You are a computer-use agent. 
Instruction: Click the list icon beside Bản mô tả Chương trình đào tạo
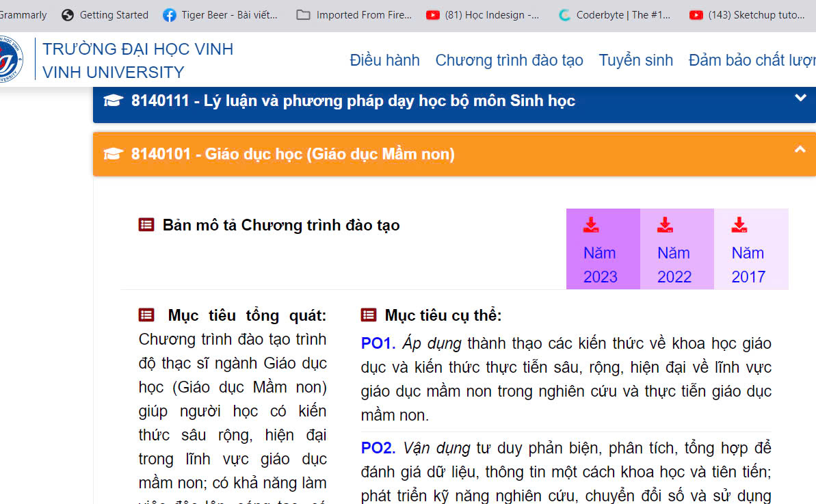point(146,225)
